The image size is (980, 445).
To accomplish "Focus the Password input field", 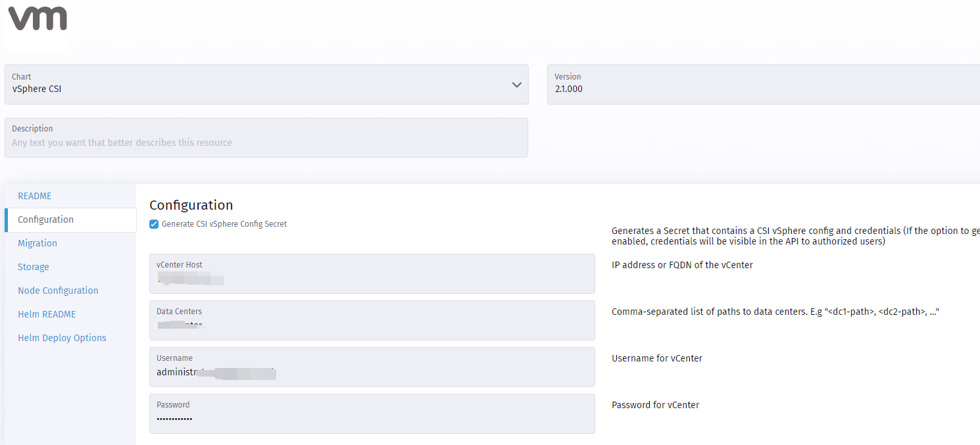I will pos(372,413).
